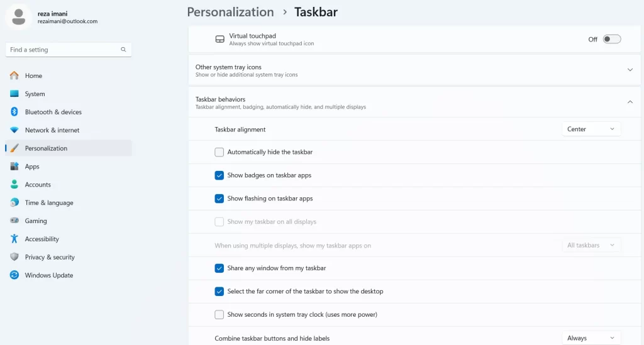Expand Other system tray icons section

(x=414, y=70)
